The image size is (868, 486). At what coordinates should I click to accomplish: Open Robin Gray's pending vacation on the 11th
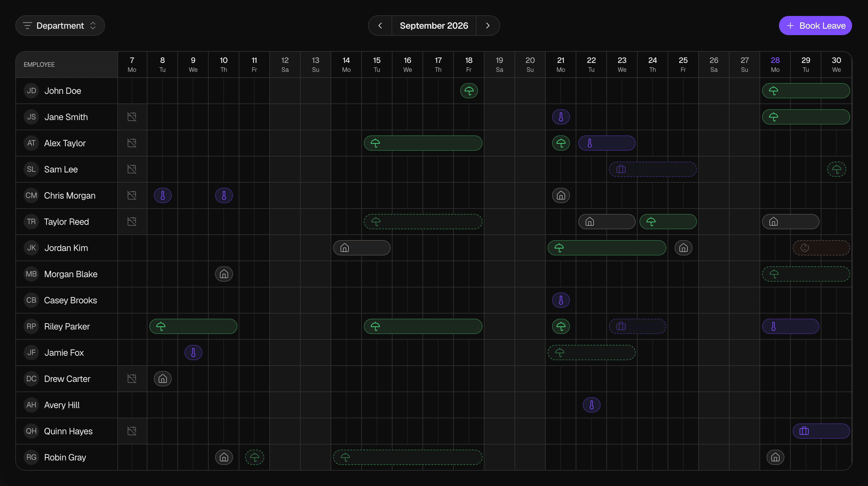[x=254, y=457]
